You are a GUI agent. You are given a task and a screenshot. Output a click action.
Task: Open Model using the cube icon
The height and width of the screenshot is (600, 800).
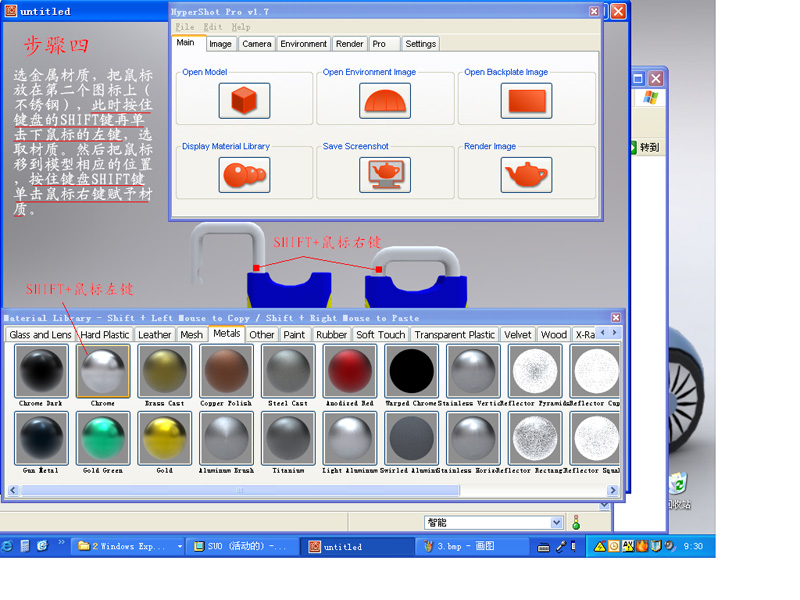tap(244, 101)
